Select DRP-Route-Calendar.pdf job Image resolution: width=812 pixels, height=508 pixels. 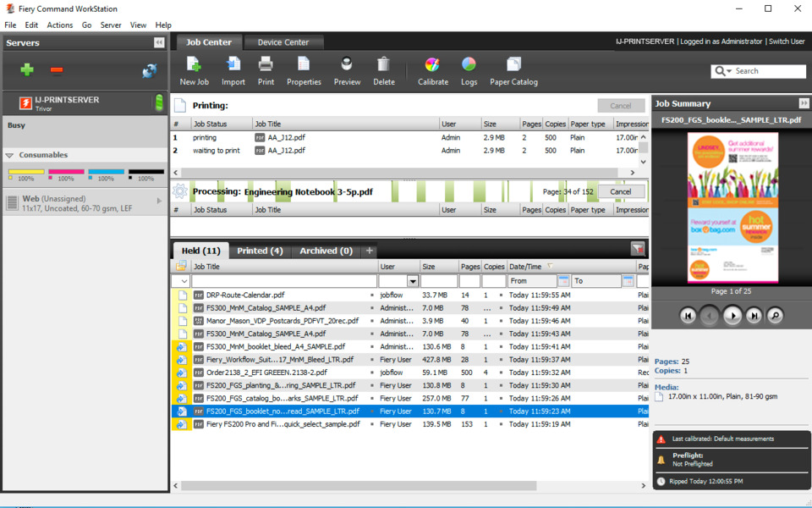click(409, 295)
